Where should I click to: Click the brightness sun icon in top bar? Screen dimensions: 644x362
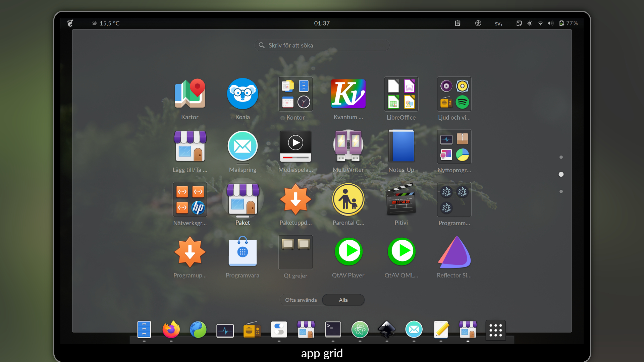(x=530, y=23)
